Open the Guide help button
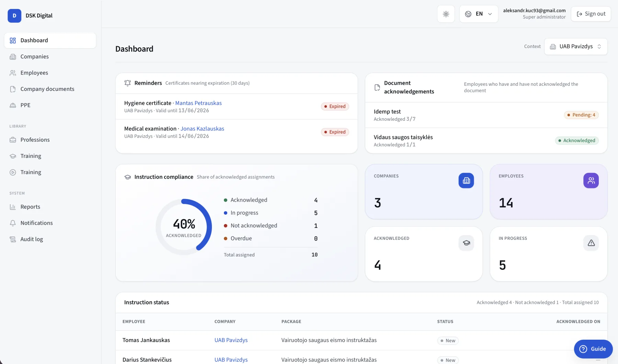The width and height of the screenshot is (618, 364). click(x=593, y=349)
